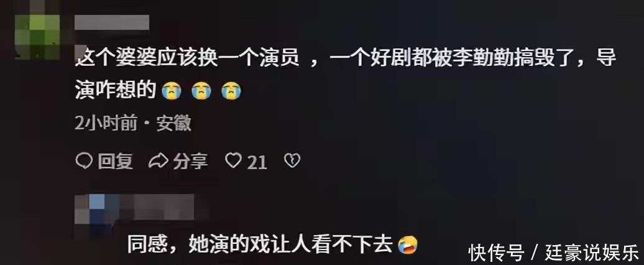Click the 2小时前 timestamp

(x=106, y=123)
